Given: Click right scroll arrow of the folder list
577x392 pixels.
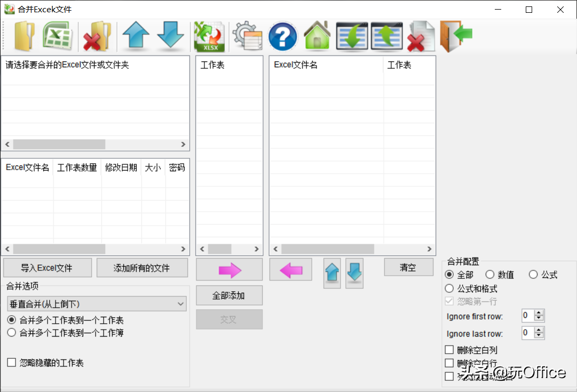Looking at the screenshot, I should click(x=183, y=144).
